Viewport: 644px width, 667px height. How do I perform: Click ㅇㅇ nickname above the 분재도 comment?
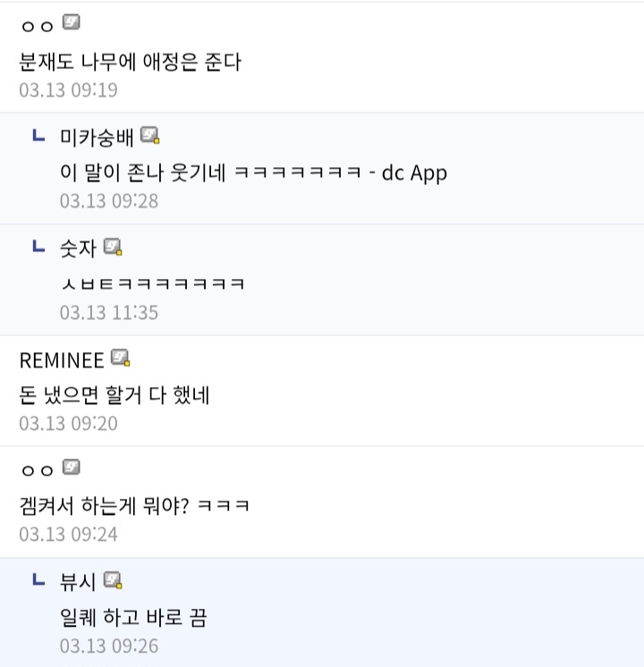pyautogui.click(x=37, y=25)
